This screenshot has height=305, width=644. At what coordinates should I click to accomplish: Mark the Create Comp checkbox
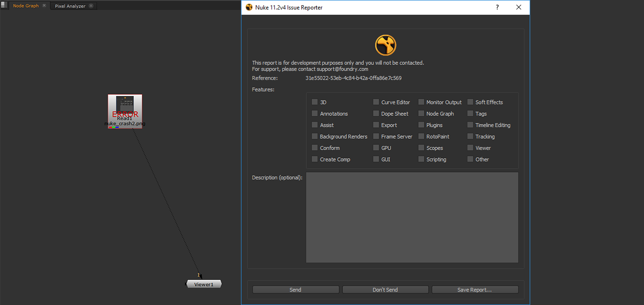[314, 159]
